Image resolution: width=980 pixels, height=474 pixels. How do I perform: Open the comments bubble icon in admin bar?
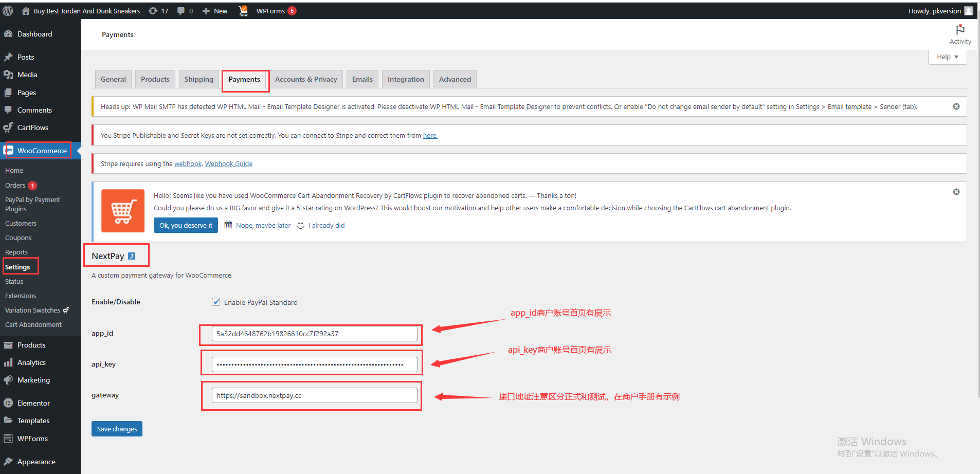tap(181, 11)
